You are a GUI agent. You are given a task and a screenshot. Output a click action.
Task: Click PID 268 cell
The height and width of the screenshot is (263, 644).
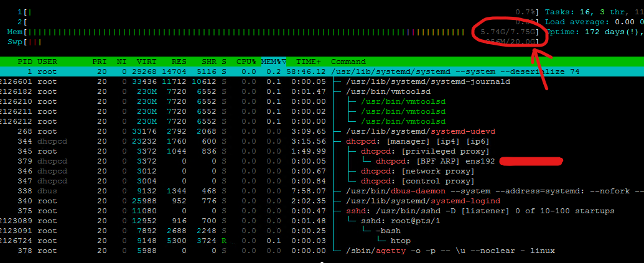[26, 131]
